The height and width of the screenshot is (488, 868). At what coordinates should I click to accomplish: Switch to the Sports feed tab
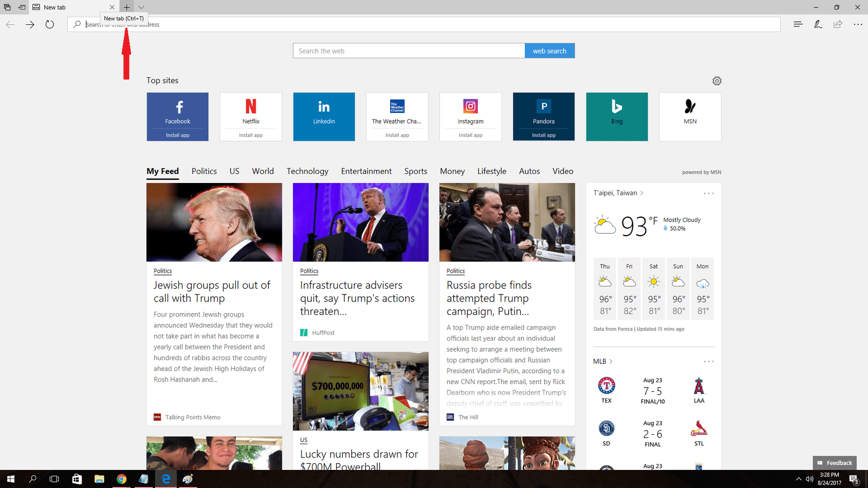(415, 171)
